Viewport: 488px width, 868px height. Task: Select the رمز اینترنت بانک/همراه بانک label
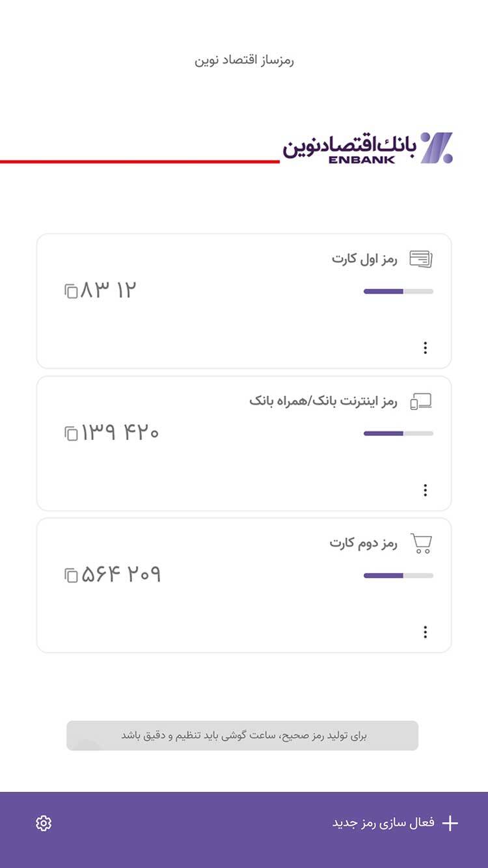pyautogui.click(x=323, y=401)
